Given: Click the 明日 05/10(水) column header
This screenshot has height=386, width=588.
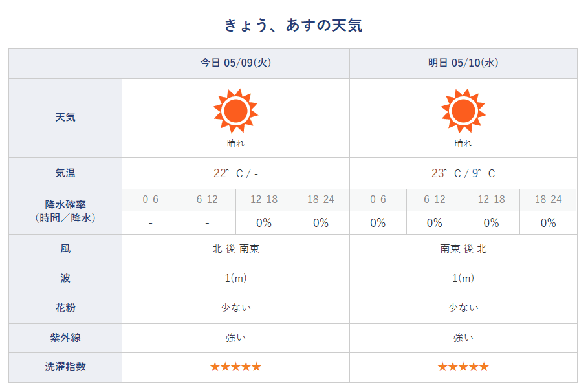Looking at the screenshot, I should click(463, 63).
